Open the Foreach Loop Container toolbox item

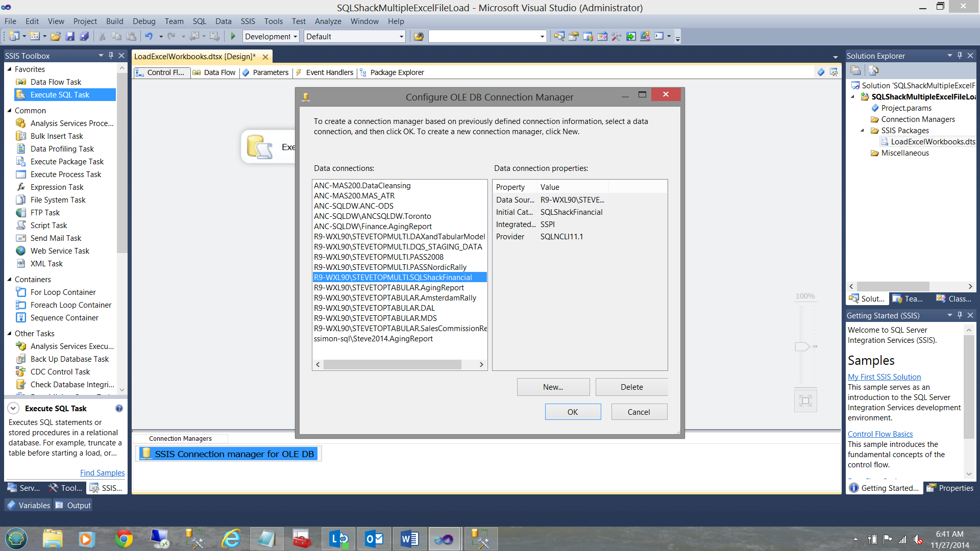70,305
